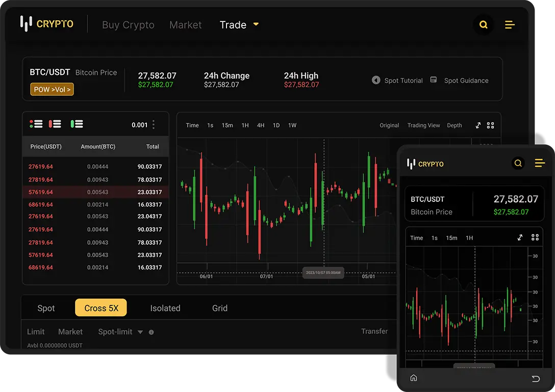
Task: Enable the Depth chart view
Action: pyautogui.click(x=454, y=125)
